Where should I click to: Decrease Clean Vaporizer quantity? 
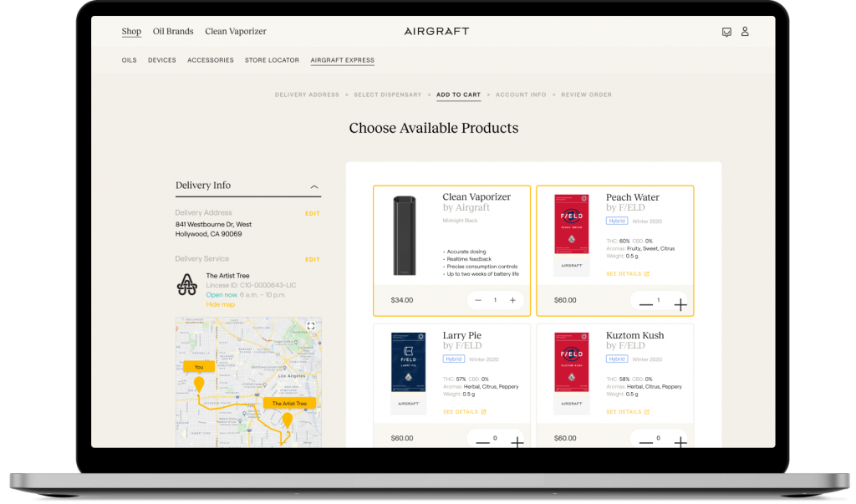click(478, 300)
